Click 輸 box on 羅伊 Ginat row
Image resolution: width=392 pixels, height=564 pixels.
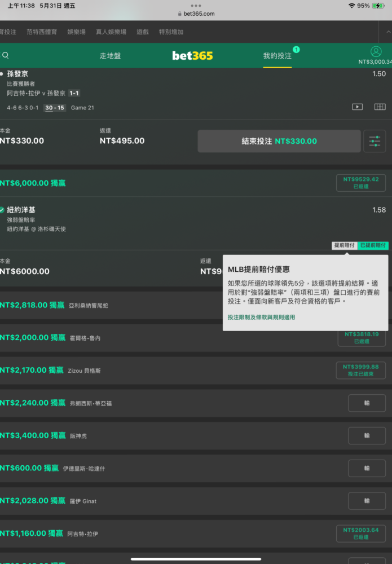(367, 501)
